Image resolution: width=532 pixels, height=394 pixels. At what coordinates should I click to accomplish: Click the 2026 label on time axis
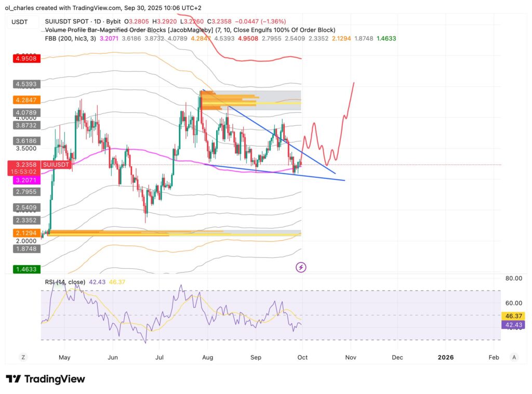point(445,357)
